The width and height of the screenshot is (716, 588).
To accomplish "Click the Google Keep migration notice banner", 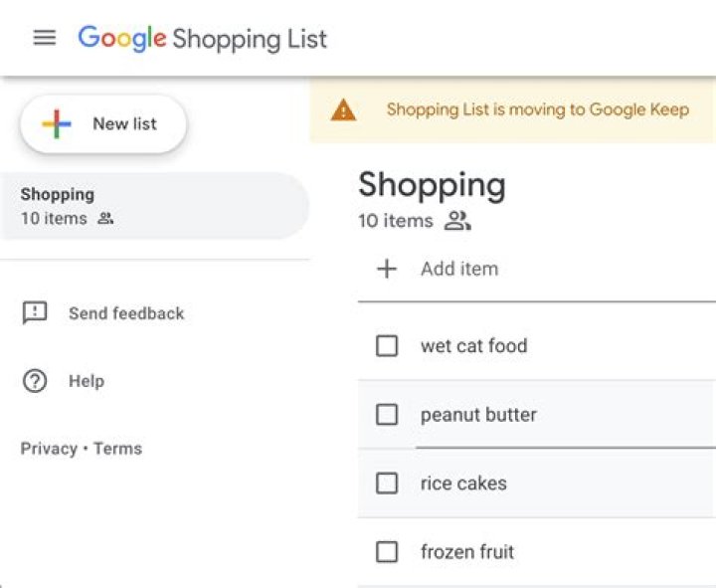I will coord(537,109).
